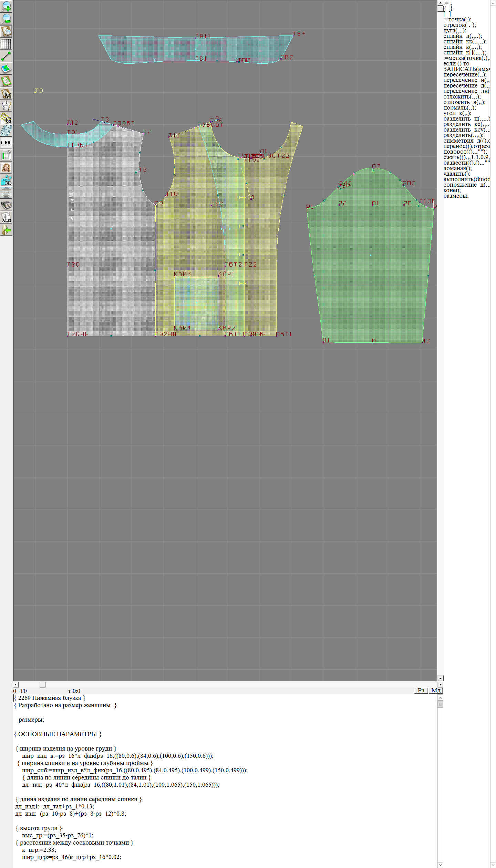This screenshot has height=868, width=496.
Task: Click the stacked books library icon
Action: [6, 205]
